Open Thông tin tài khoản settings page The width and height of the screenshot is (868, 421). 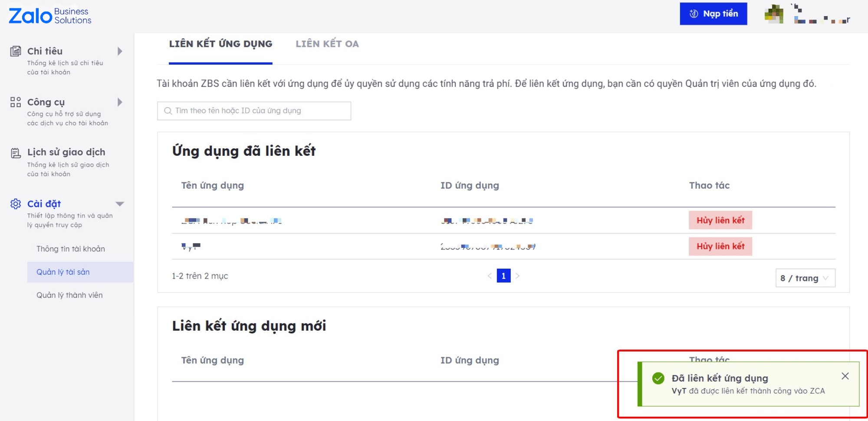[71, 249]
